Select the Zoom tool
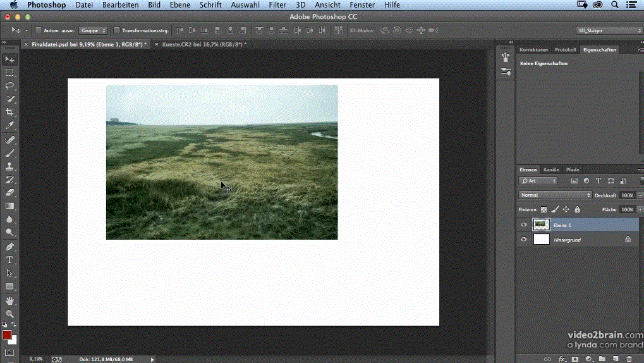644x363 pixels. point(9,314)
